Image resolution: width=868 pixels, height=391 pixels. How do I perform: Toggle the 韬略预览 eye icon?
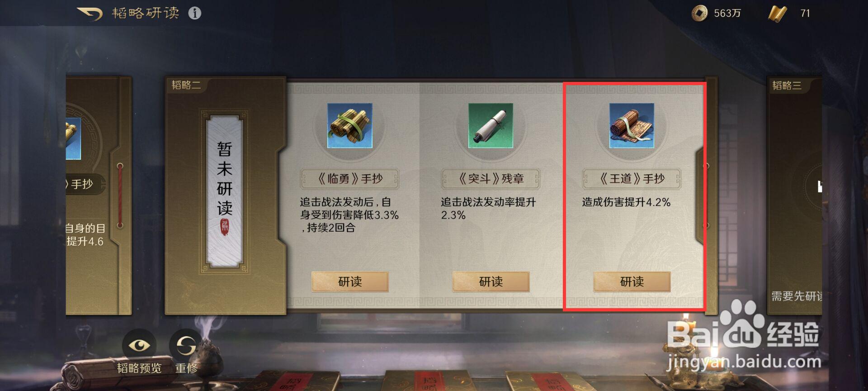(x=139, y=346)
